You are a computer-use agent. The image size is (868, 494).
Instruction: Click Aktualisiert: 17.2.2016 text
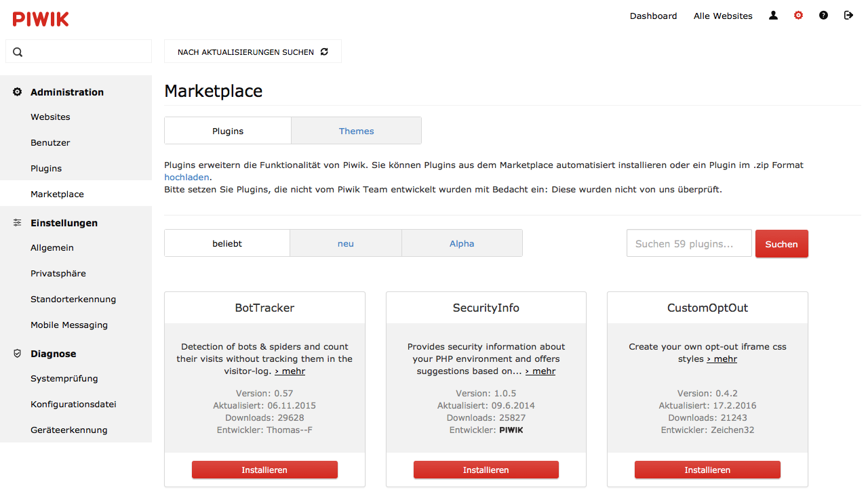707,406
